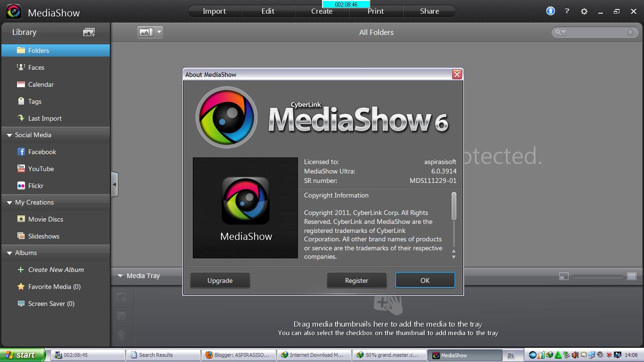Click the copyright text scrollbar thumb
This screenshot has width=644, height=362.
[454, 206]
